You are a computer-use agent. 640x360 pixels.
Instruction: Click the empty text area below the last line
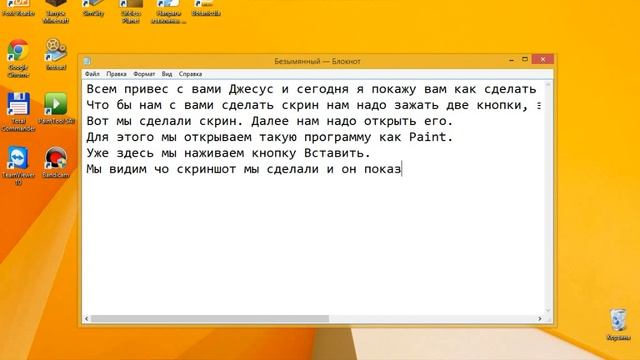[313, 245]
